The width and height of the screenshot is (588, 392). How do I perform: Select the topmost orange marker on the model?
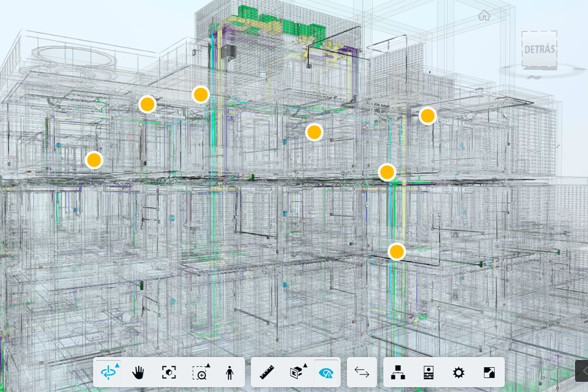pyautogui.click(x=201, y=94)
